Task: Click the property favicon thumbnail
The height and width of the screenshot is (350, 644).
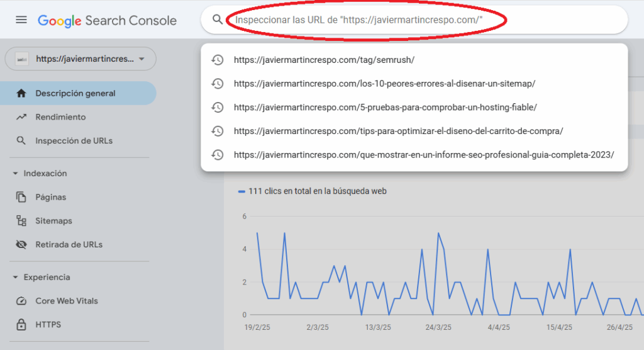Action: 22,59
